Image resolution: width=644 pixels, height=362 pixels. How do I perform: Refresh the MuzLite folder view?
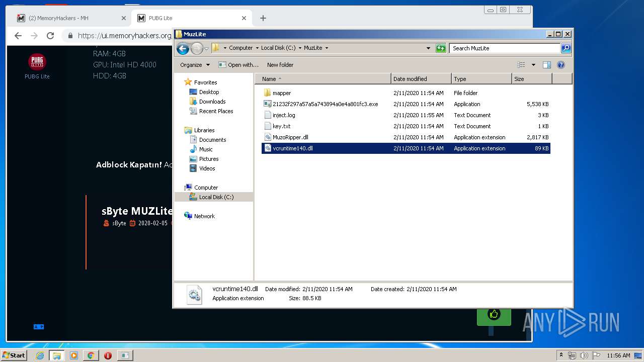click(x=441, y=48)
